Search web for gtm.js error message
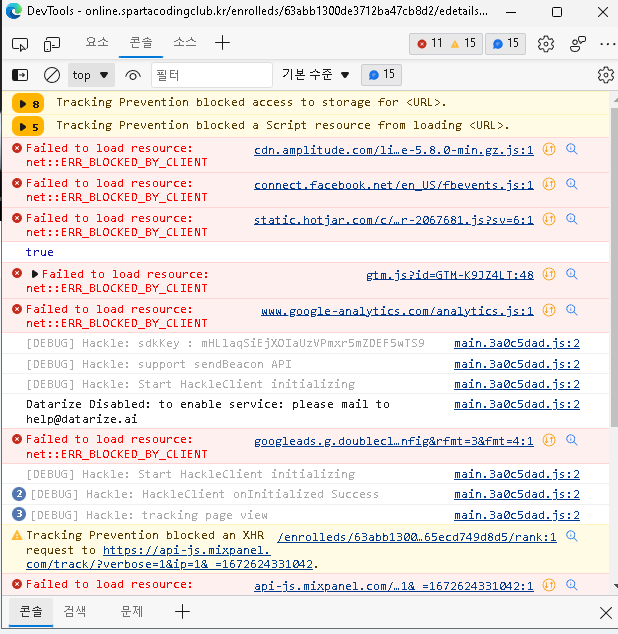 pyautogui.click(x=571, y=274)
